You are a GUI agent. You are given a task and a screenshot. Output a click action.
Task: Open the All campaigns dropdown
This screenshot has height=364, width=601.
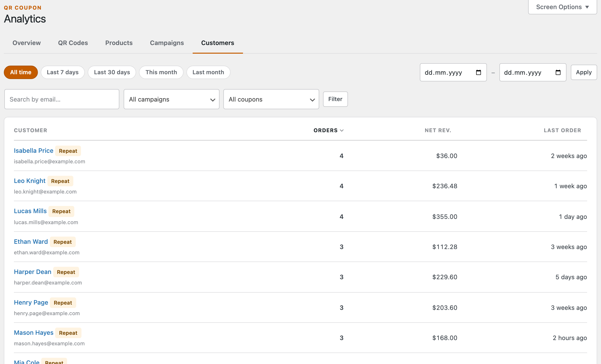(172, 99)
